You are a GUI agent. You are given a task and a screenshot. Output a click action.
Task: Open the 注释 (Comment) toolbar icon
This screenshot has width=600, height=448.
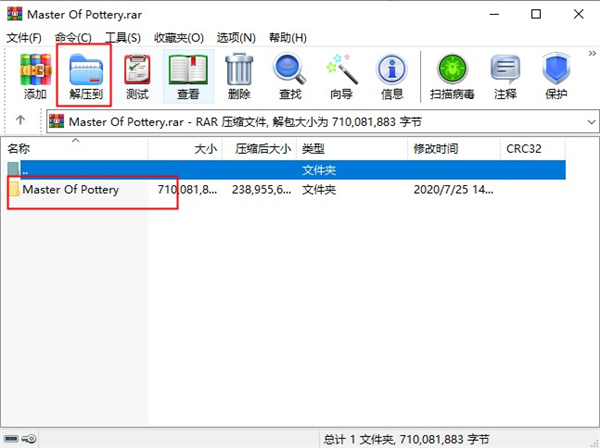(505, 77)
